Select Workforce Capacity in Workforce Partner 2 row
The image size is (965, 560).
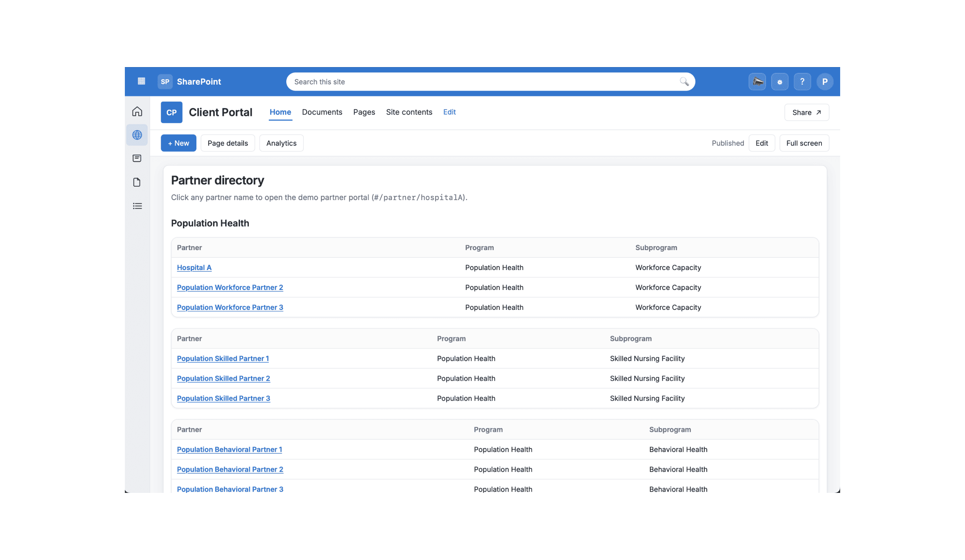pyautogui.click(x=668, y=288)
